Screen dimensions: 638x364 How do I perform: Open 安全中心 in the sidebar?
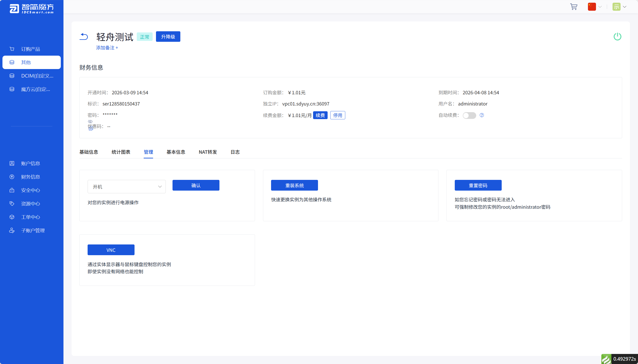[x=30, y=190]
